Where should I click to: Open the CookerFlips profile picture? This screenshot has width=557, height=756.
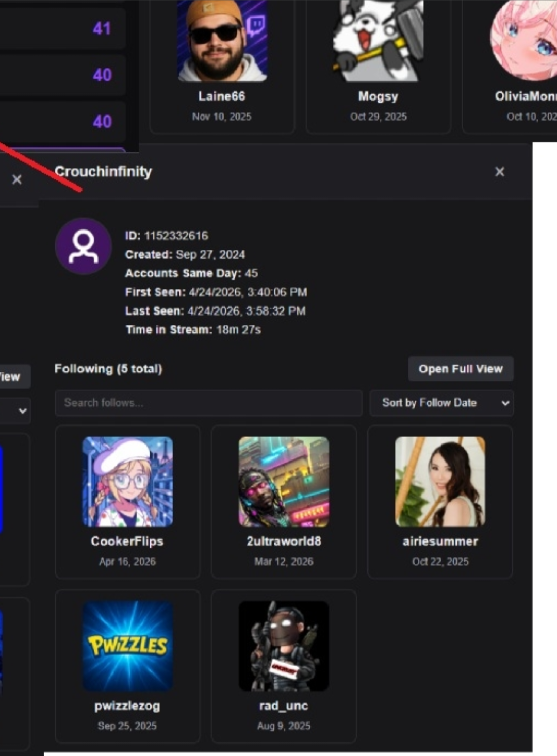127,482
